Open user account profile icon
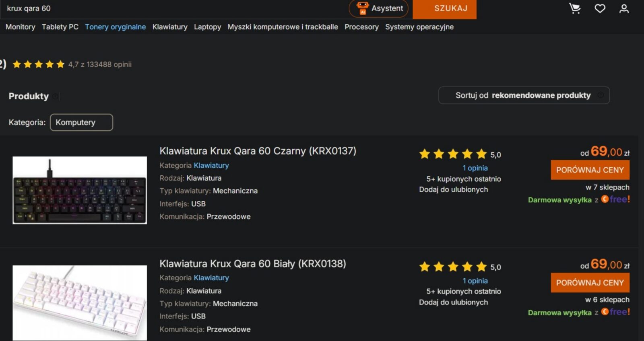Viewport: 644px width, 341px height. (624, 8)
